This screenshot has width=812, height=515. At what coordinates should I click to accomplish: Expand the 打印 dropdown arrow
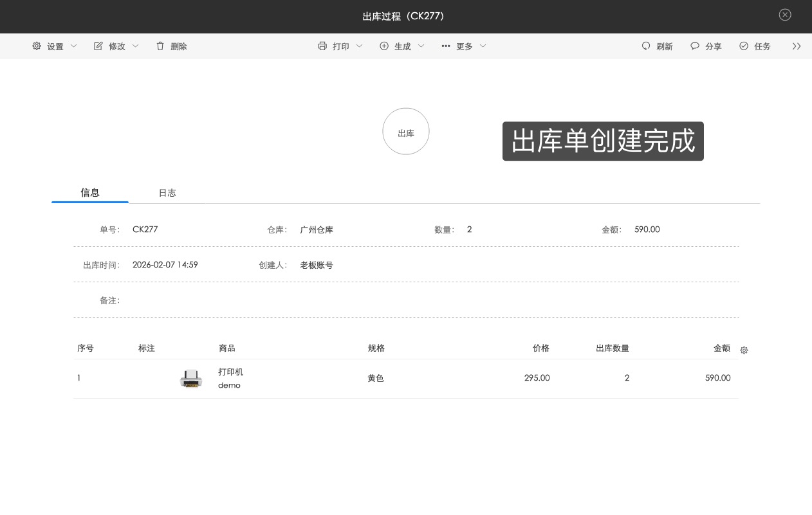click(359, 46)
